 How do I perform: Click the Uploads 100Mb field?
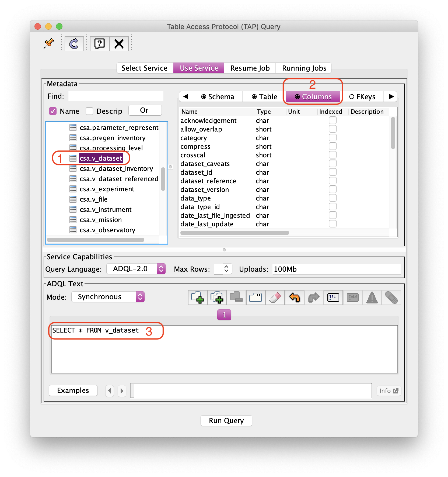337,269
